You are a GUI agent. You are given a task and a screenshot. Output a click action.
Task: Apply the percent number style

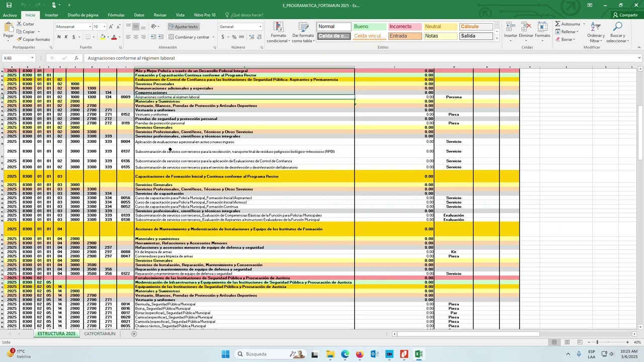[234, 37]
